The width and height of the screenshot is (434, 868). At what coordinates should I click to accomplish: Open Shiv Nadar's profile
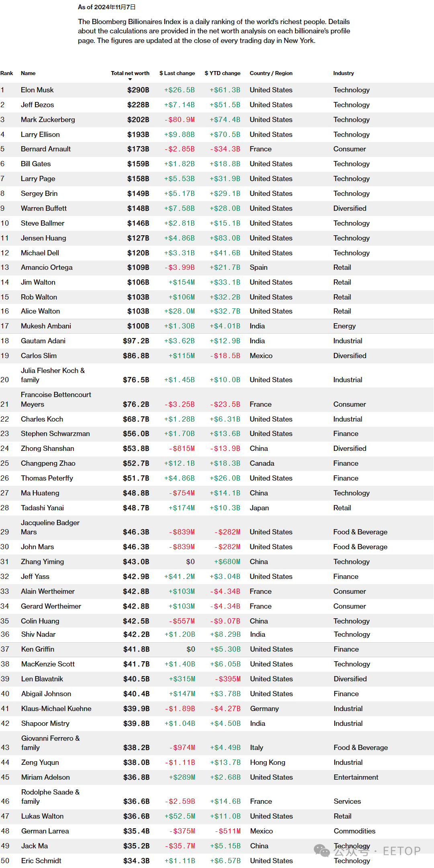click(38, 634)
